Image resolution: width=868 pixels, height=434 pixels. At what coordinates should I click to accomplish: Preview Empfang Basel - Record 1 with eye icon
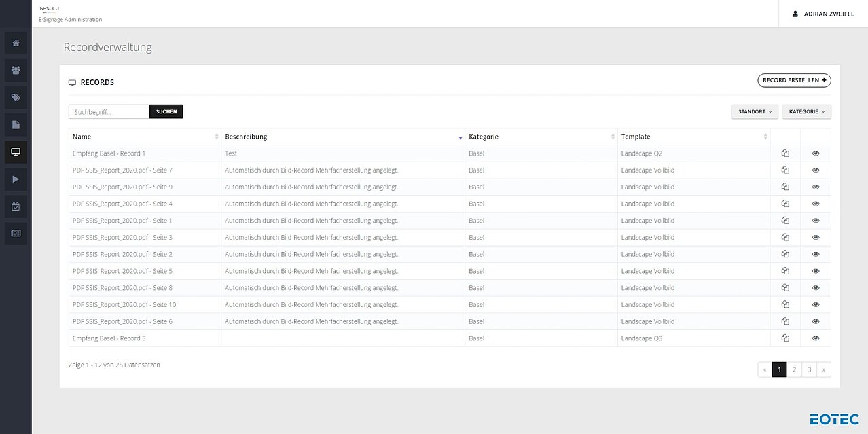click(816, 153)
